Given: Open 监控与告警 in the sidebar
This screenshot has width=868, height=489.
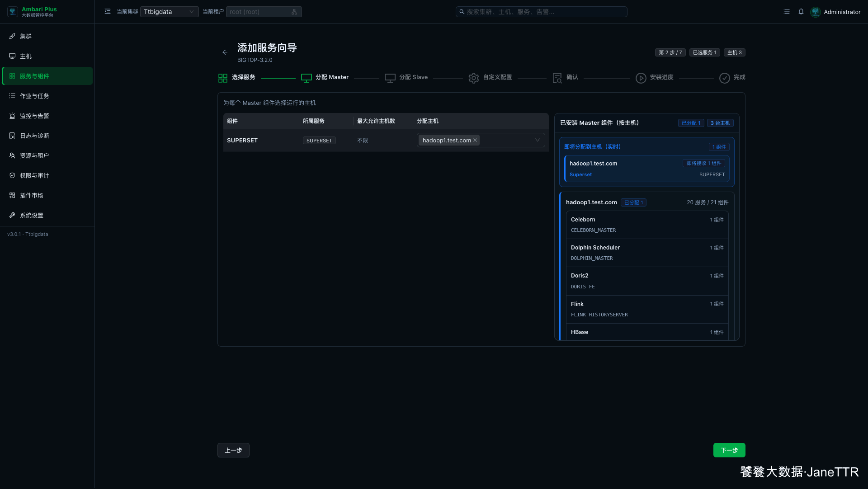Looking at the screenshot, I should tap(47, 116).
